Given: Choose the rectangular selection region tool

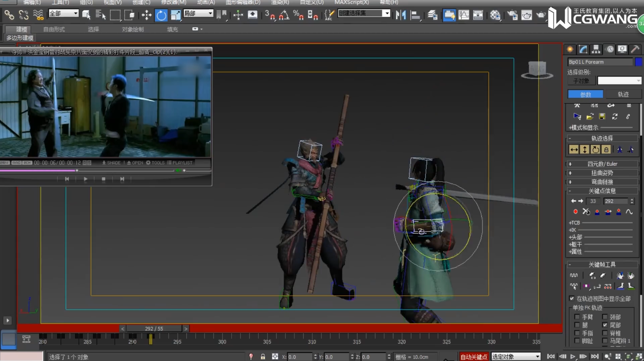Looking at the screenshot, I should pyautogui.click(x=115, y=15).
